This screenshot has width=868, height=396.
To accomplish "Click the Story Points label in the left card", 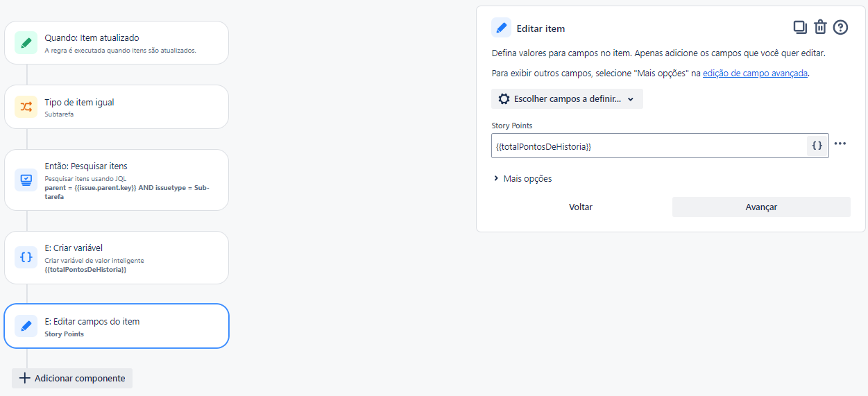I will (64, 334).
